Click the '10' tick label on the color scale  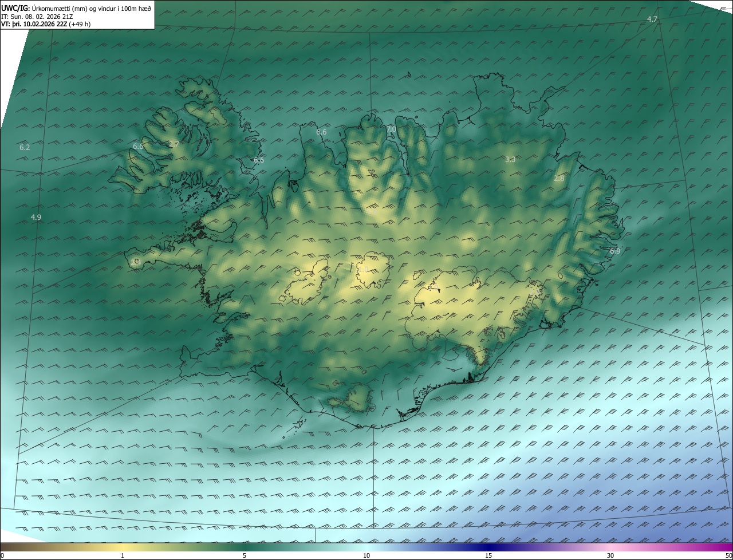(x=366, y=555)
